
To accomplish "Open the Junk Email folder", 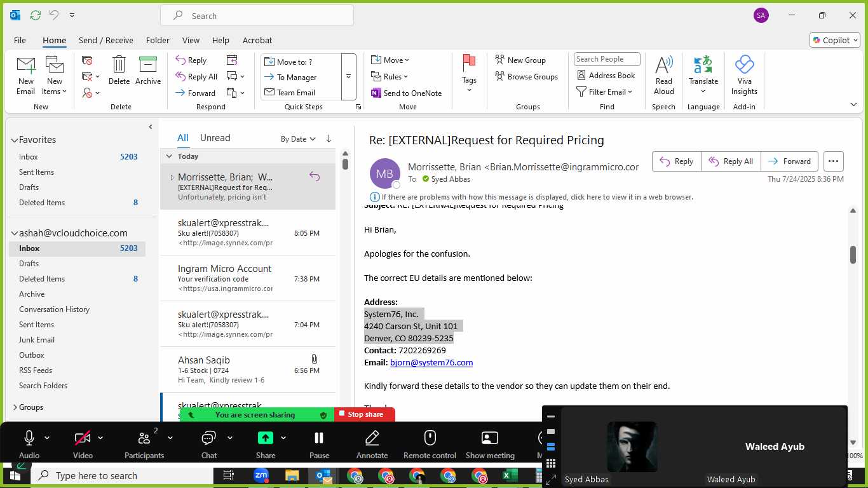I will tap(37, 340).
